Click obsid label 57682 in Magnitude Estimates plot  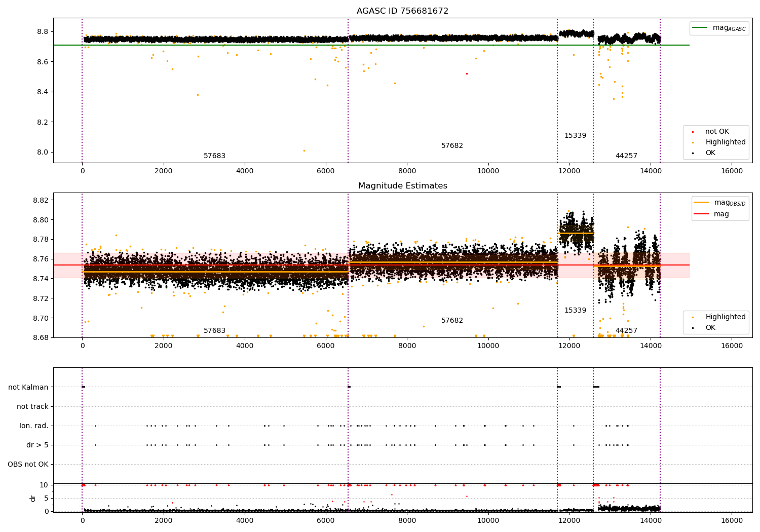tap(452, 320)
